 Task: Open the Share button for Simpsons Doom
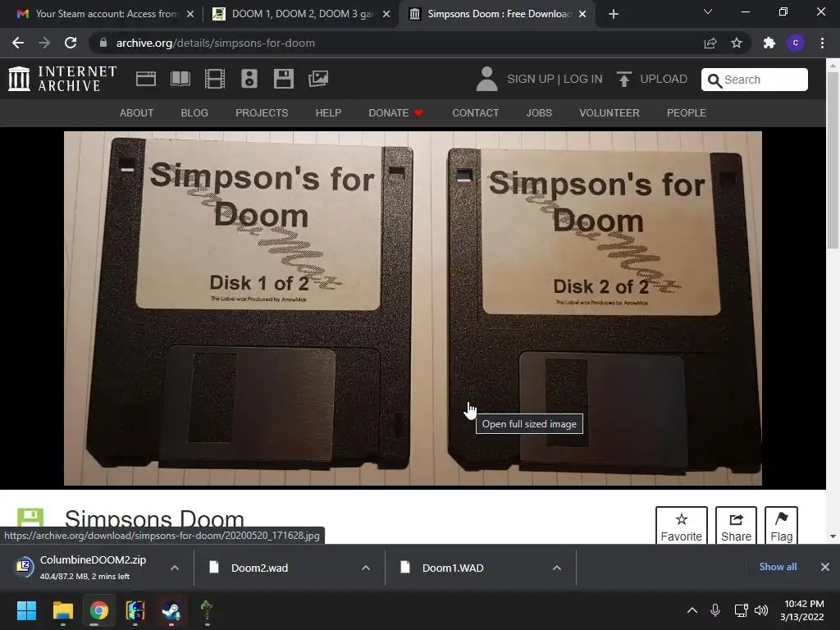point(736,526)
